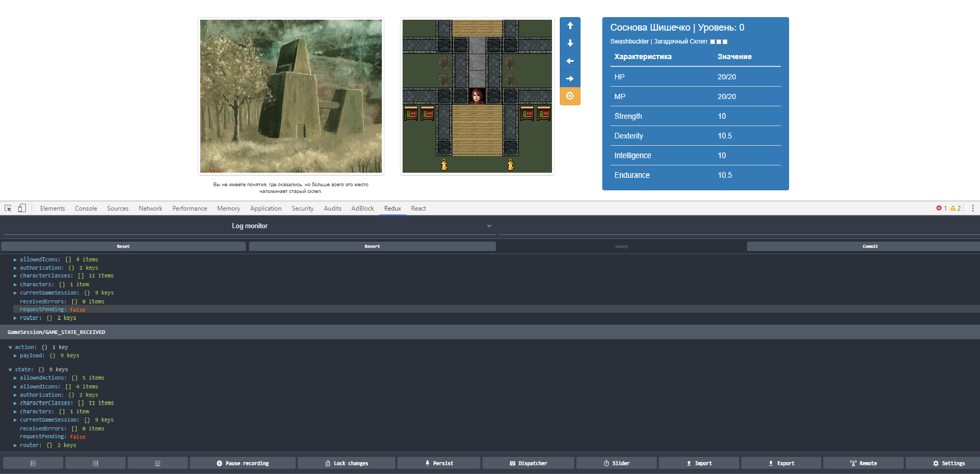The height and width of the screenshot is (474, 980).
Task: Toggle the device toolbar icon
Action: 22,208
